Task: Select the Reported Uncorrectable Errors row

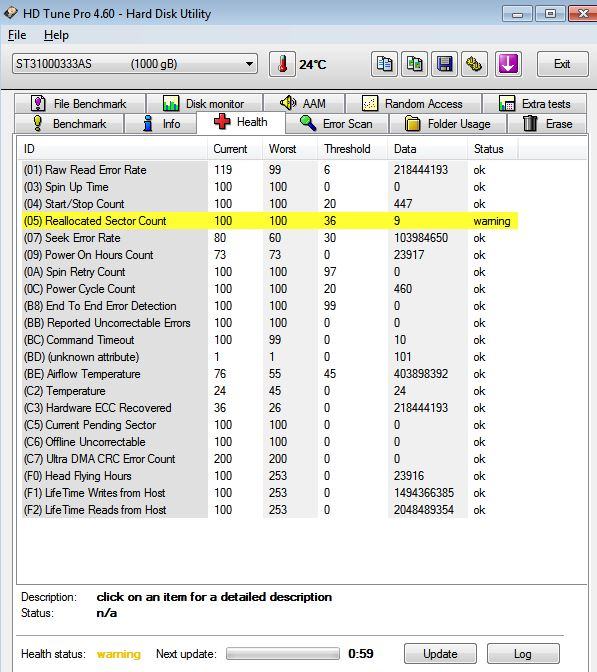Action: [270, 323]
